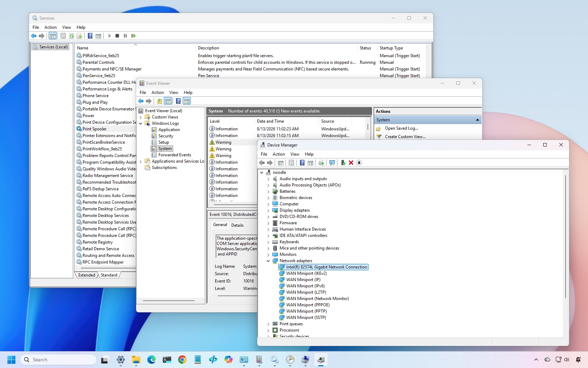Click Forward arrow in Event Viewer toolbar
The width and height of the screenshot is (588, 368).
[x=149, y=101]
